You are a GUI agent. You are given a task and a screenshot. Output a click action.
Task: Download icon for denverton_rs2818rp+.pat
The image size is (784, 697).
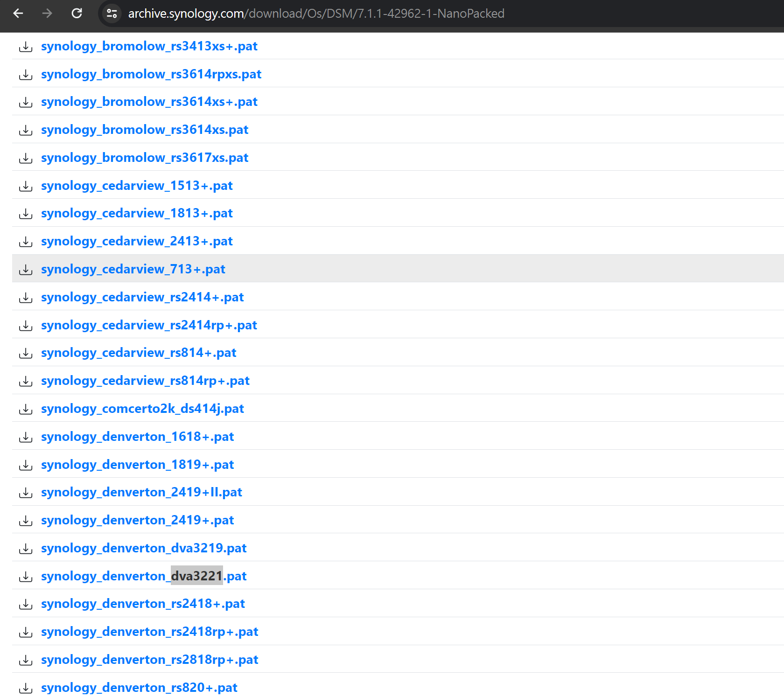pyautogui.click(x=26, y=660)
